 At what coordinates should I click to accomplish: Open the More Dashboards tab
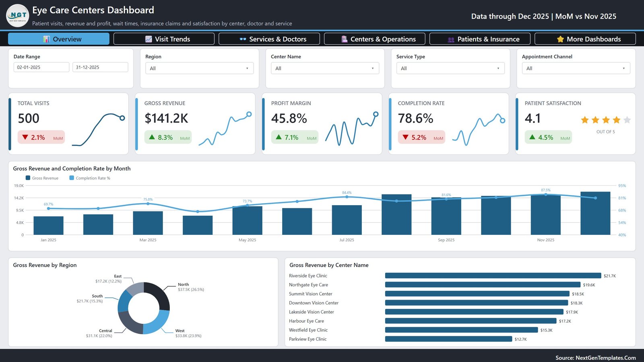point(585,39)
